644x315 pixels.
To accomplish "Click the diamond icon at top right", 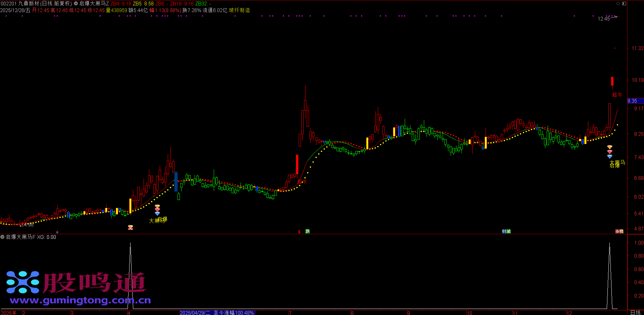I will [x=618, y=3].
